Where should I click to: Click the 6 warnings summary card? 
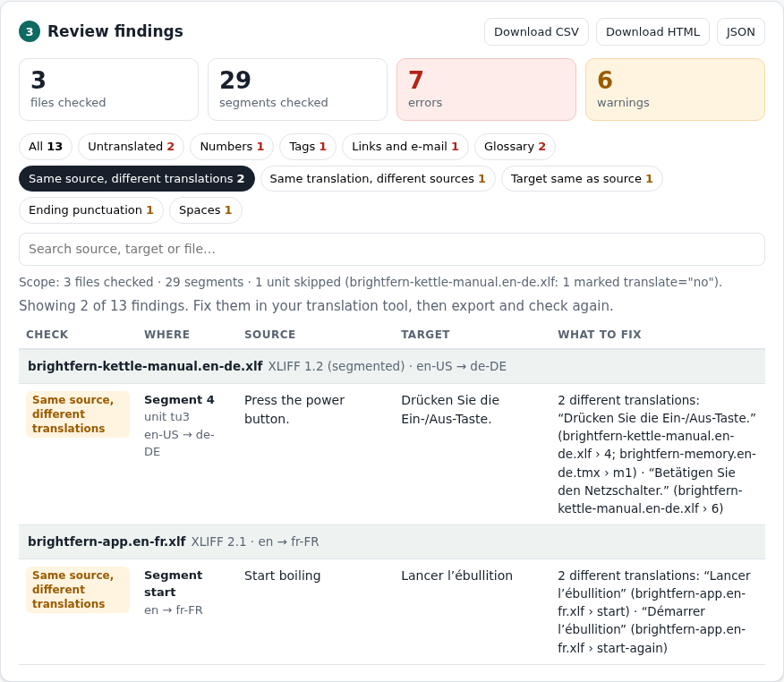pyautogui.click(x=675, y=90)
